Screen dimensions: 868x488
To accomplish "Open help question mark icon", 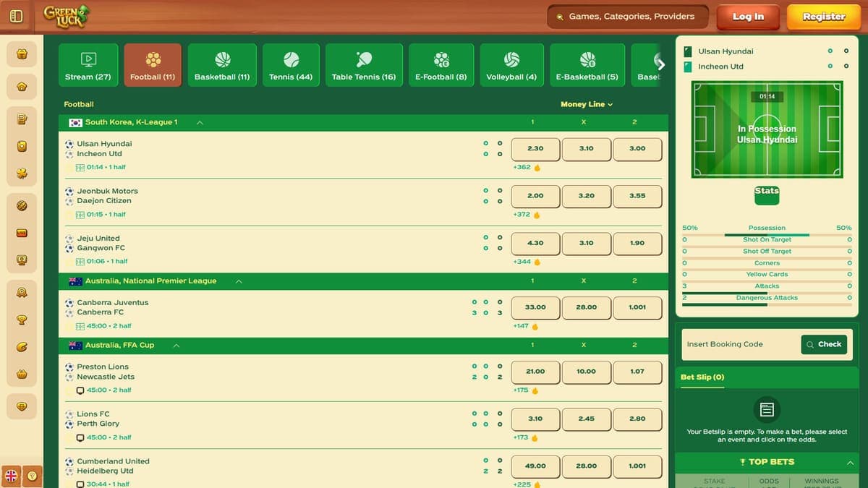I will pyautogui.click(x=33, y=476).
